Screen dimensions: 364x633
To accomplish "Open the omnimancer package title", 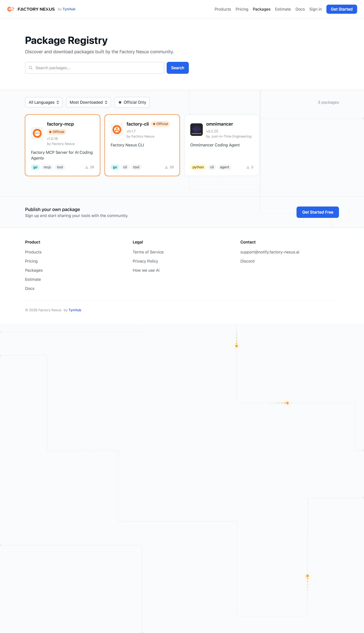I will pyautogui.click(x=220, y=124).
